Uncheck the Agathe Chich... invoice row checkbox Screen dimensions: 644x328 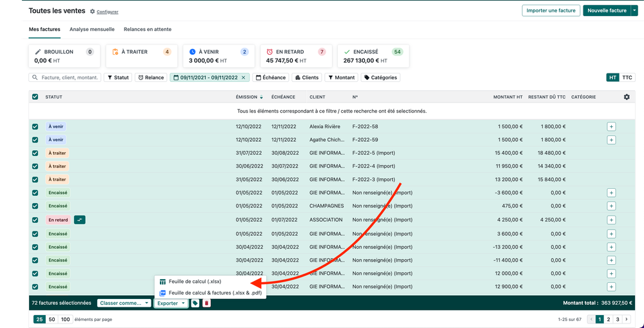pos(35,140)
